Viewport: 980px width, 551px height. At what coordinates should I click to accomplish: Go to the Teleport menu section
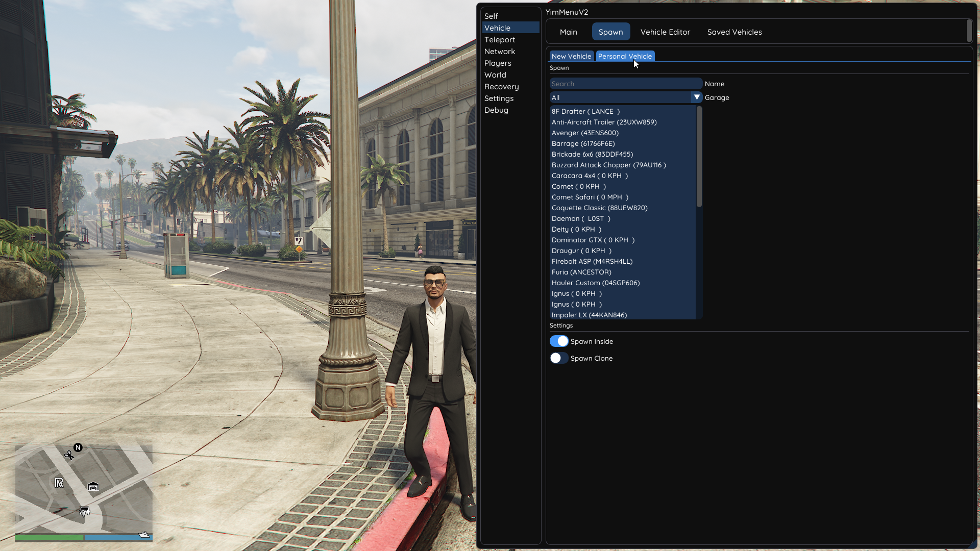[x=500, y=40]
